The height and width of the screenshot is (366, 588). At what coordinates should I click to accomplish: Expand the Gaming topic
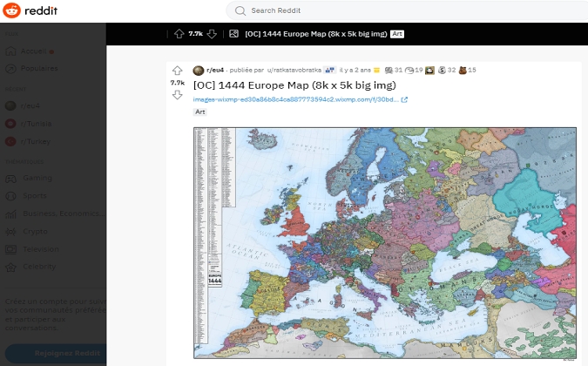(x=37, y=178)
